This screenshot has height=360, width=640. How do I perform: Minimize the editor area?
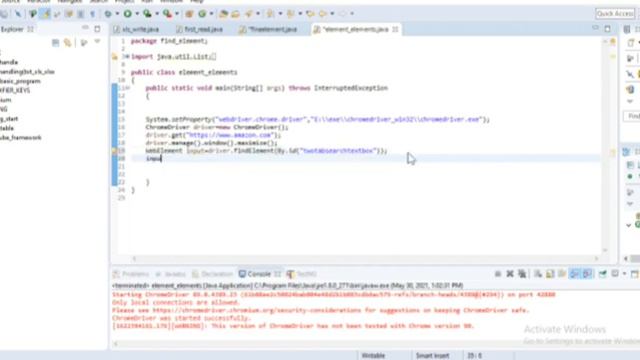596,28
